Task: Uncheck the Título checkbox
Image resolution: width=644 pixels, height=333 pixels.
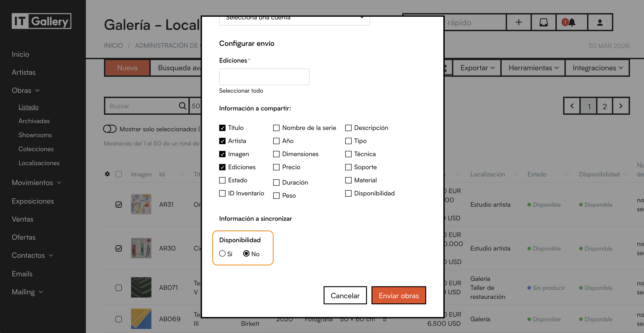Action: 222,128
